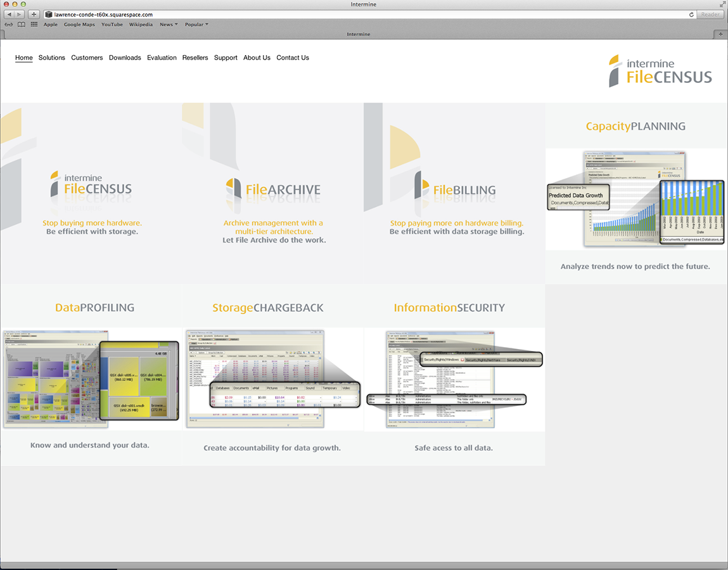Open the Resellers nav item
The image size is (728, 570).
coord(195,58)
